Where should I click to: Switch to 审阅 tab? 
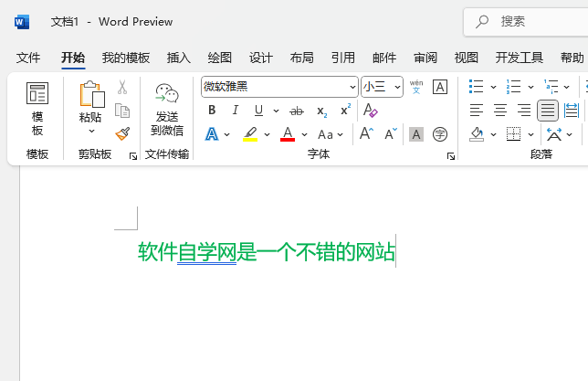pyautogui.click(x=425, y=58)
